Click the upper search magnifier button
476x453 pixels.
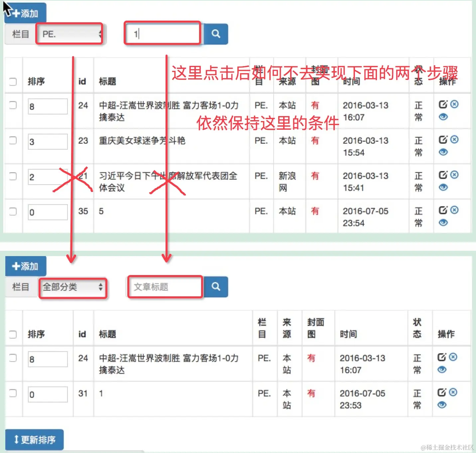pyautogui.click(x=216, y=34)
